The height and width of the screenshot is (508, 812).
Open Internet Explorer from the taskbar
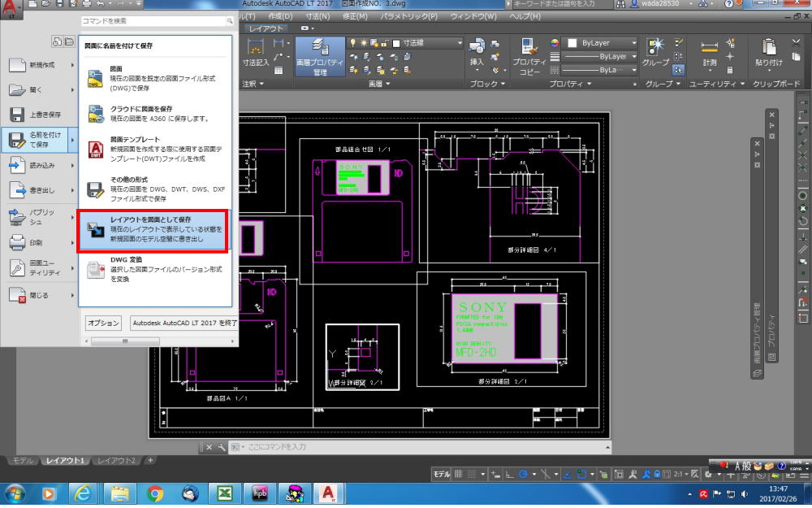(84, 493)
